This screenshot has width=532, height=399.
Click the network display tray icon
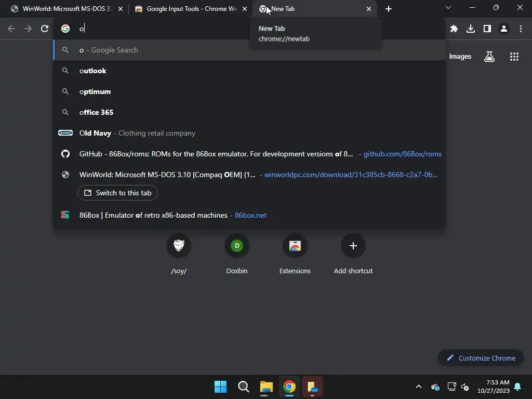(451, 387)
